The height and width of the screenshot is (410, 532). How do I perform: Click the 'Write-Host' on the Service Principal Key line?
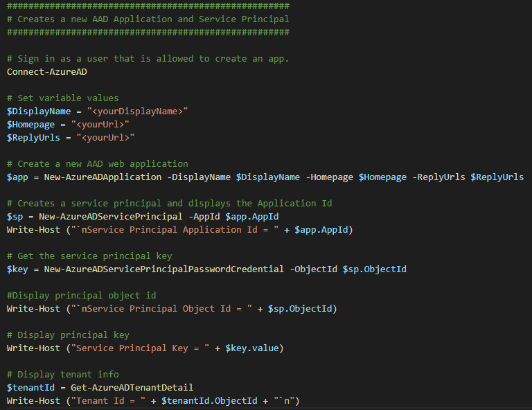[x=33, y=348]
